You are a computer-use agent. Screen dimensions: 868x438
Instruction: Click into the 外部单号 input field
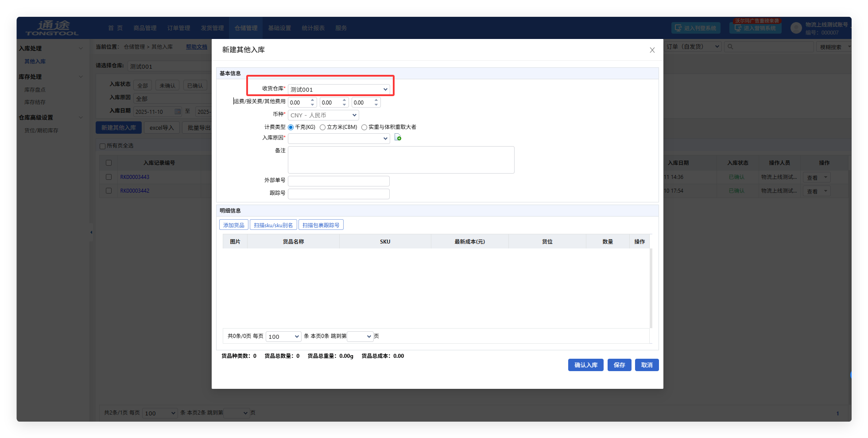pyautogui.click(x=339, y=181)
